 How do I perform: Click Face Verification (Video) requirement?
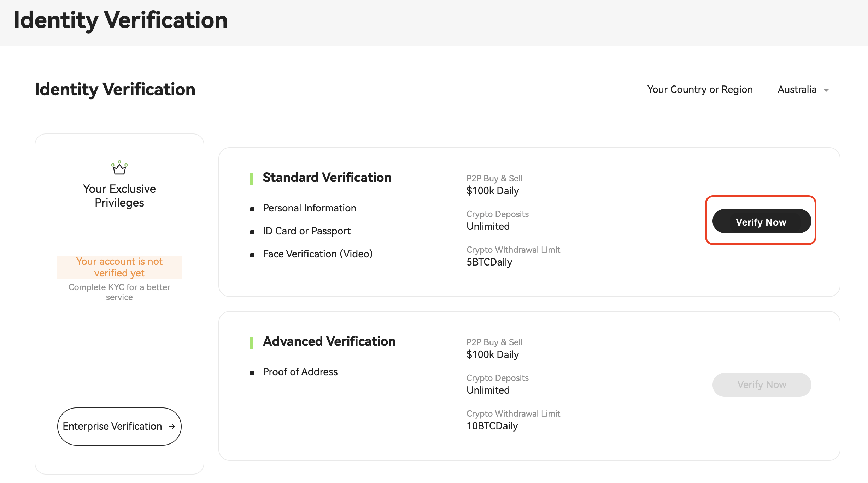317,254
